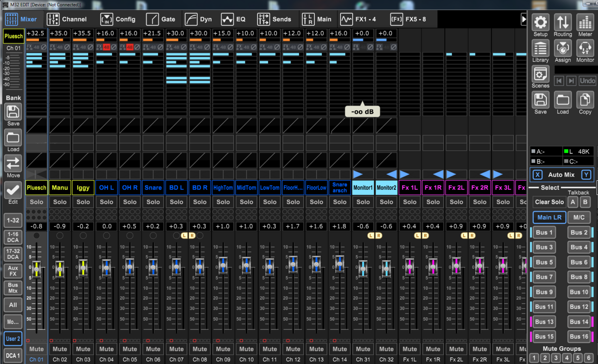This screenshot has height=364, width=598.
Task: Switch to the Channel tab
Action: (x=67, y=19)
